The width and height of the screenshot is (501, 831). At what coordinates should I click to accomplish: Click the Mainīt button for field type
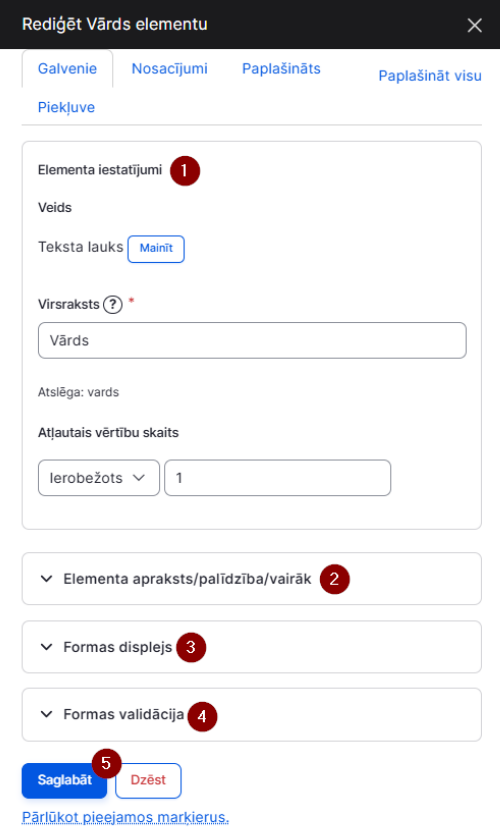click(x=156, y=249)
